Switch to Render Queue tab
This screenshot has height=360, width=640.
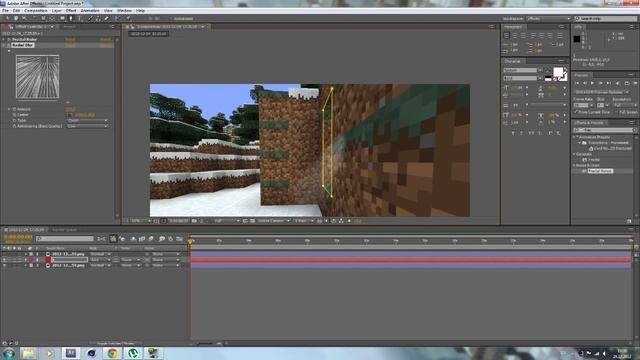[x=64, y=230]
